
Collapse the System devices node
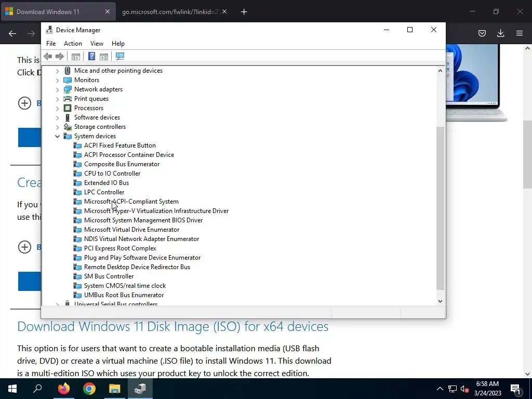point(57,137)
